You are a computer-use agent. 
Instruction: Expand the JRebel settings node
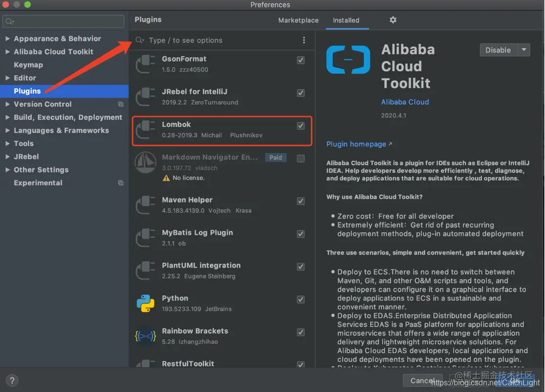point(7,157)
